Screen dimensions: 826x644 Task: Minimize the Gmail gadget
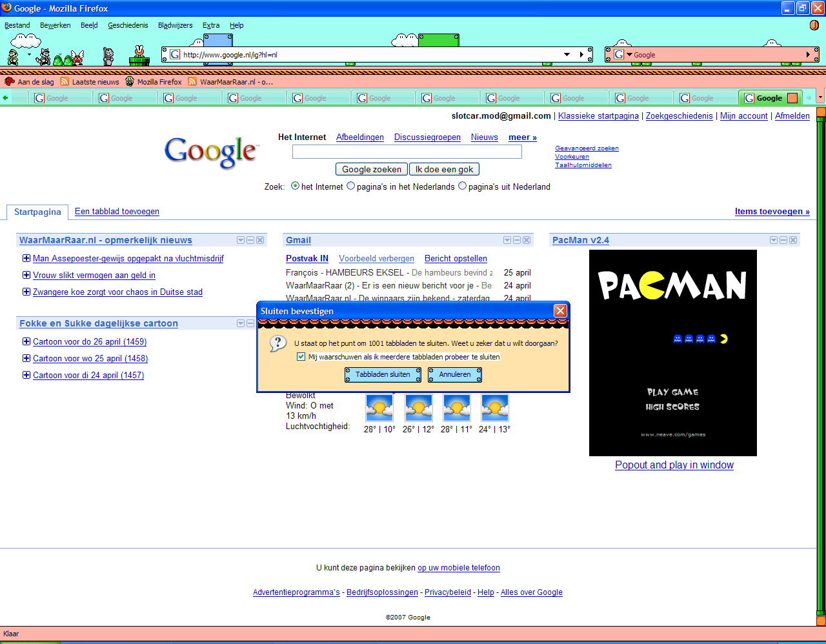516,240
